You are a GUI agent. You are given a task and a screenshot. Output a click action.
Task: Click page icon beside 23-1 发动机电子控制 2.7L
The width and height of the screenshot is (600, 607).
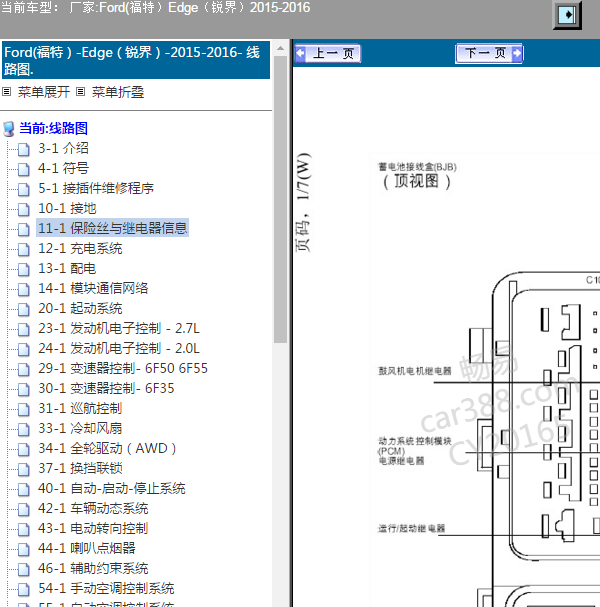pos(24,329)
